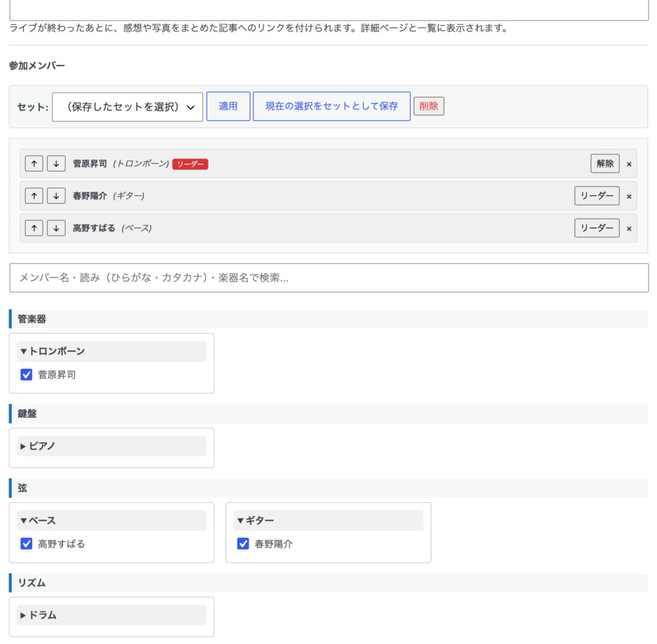Remove 春野陽介 with the × icon
This screenshot has height=644, width=657.
point(629,196)
